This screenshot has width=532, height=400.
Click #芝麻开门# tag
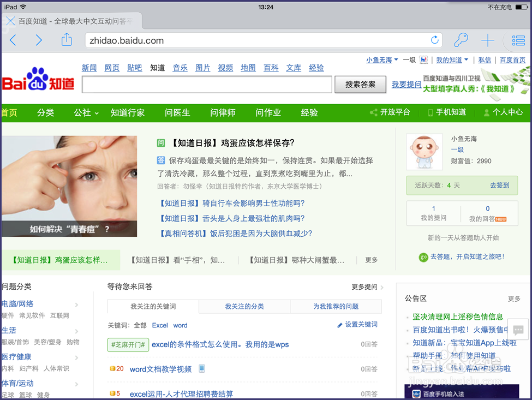coord(128,345)
